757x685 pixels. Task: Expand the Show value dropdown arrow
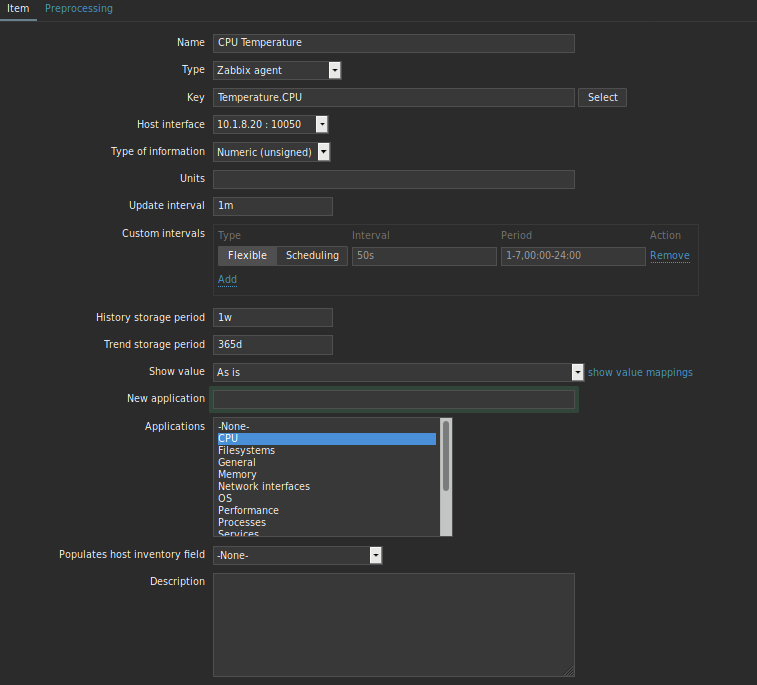[x=577, y=372]
